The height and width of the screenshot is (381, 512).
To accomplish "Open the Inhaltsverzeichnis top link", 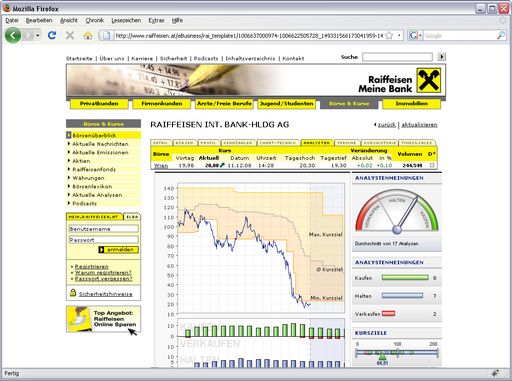I will coord(250,58).
